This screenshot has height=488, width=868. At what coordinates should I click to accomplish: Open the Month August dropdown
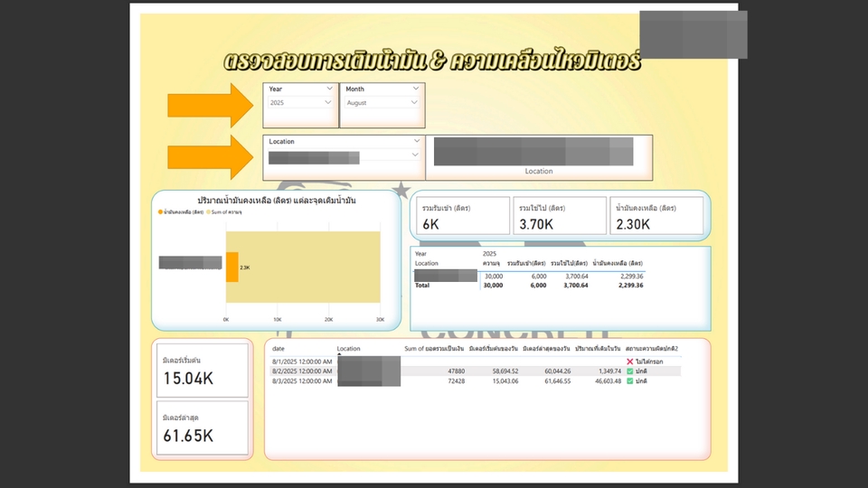(x=382, y=102)
